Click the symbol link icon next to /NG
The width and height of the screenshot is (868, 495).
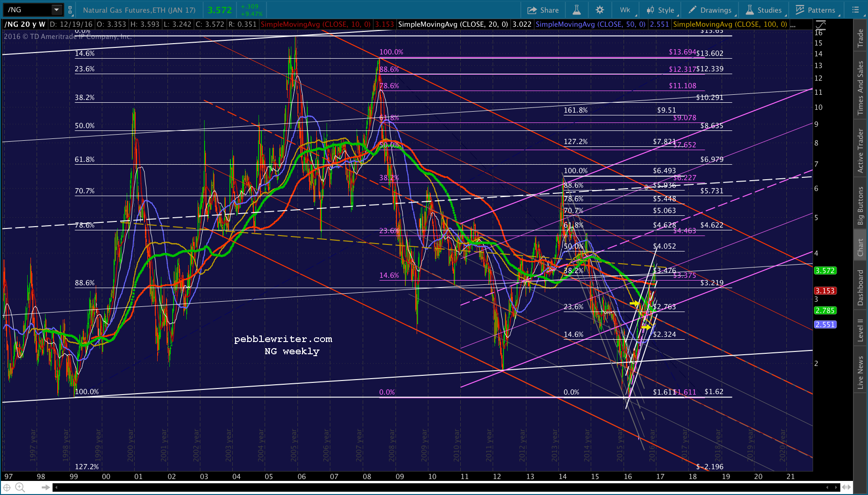click(x=70, y=10)
